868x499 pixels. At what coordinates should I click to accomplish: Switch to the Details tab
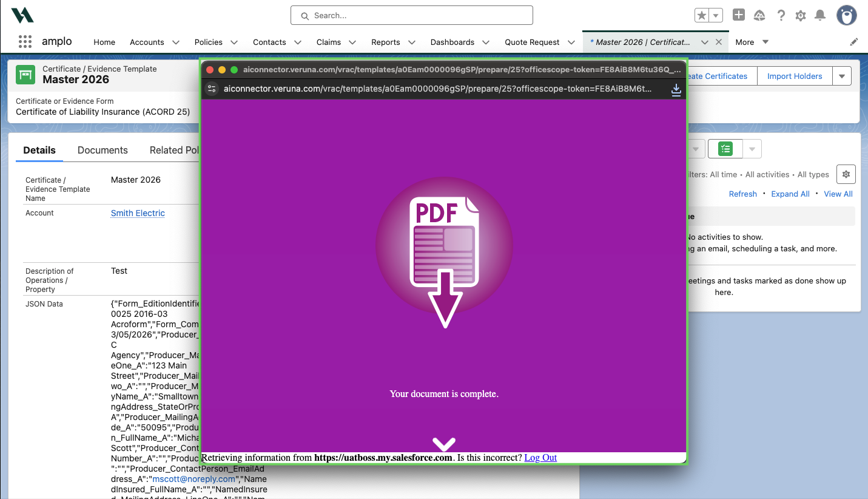pyautogui.click(x=39, y=150)
